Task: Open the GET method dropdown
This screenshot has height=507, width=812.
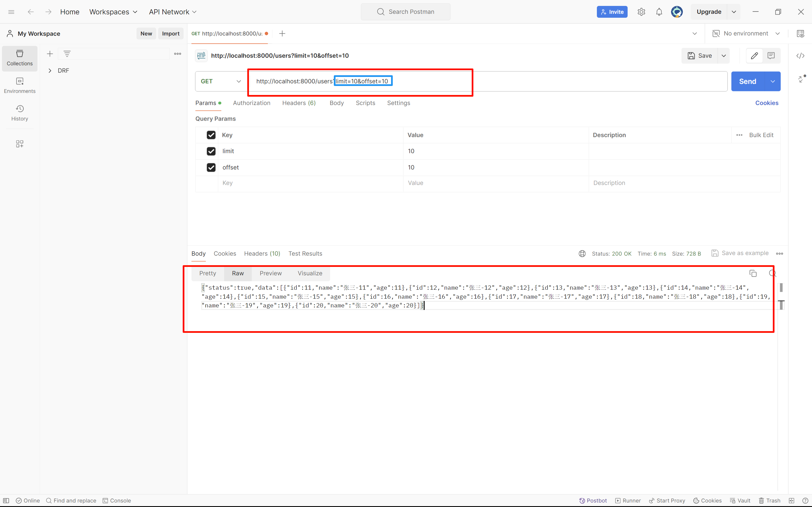Action: point(221,81)
